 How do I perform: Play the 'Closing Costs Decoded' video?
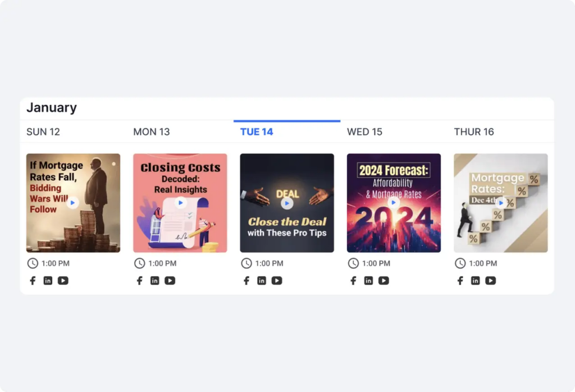click(x=180, y=203)
